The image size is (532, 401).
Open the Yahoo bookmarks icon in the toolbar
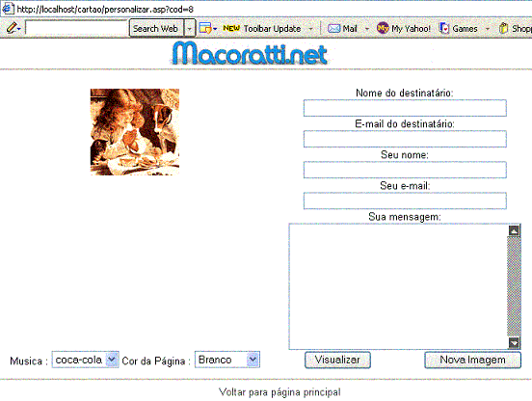point(204,29)
